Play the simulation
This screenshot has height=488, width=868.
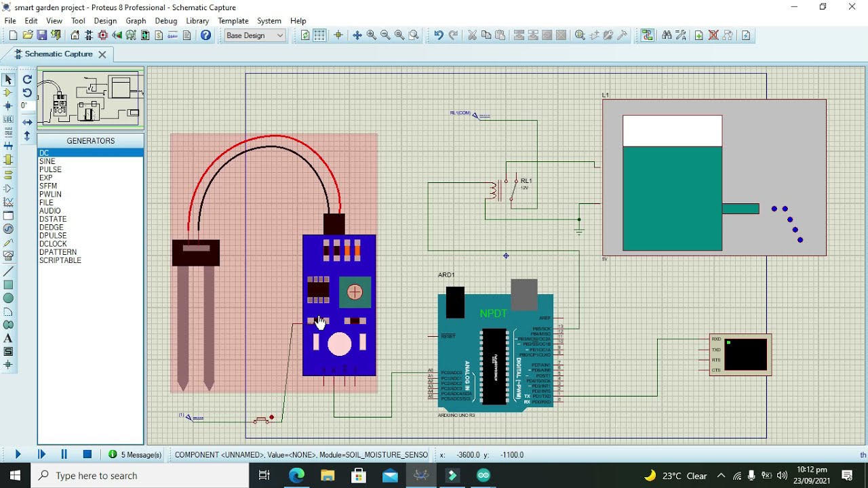click(x=18, y=455)
